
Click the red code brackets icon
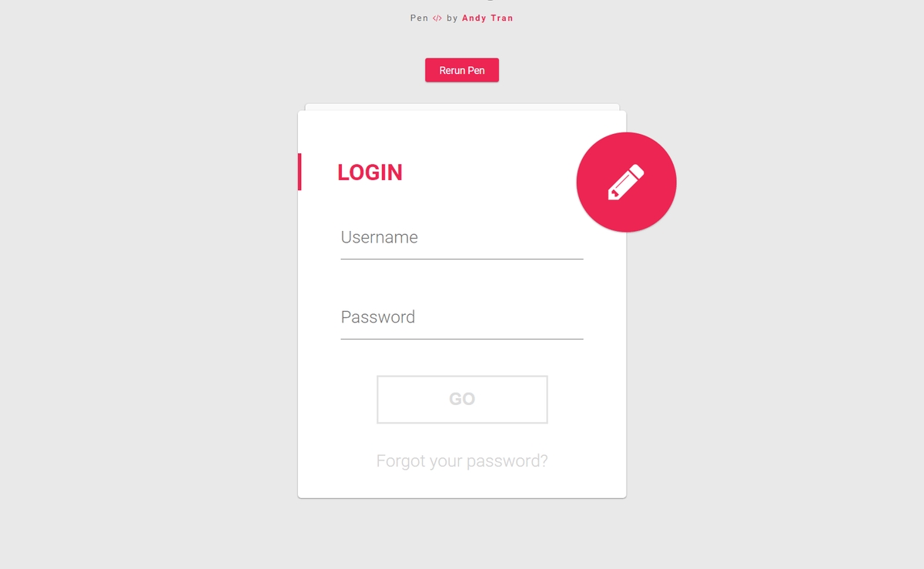pyautogui.click(x=437, y=18)
